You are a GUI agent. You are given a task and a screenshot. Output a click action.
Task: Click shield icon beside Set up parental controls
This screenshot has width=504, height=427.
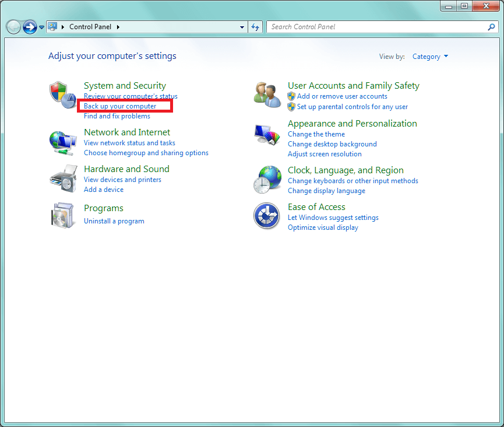tap(291, 107)
